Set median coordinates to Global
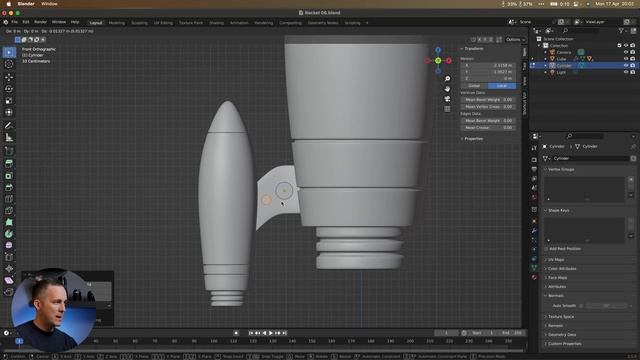The width and height of the screenshot is (640, 360). click(474, 86)
